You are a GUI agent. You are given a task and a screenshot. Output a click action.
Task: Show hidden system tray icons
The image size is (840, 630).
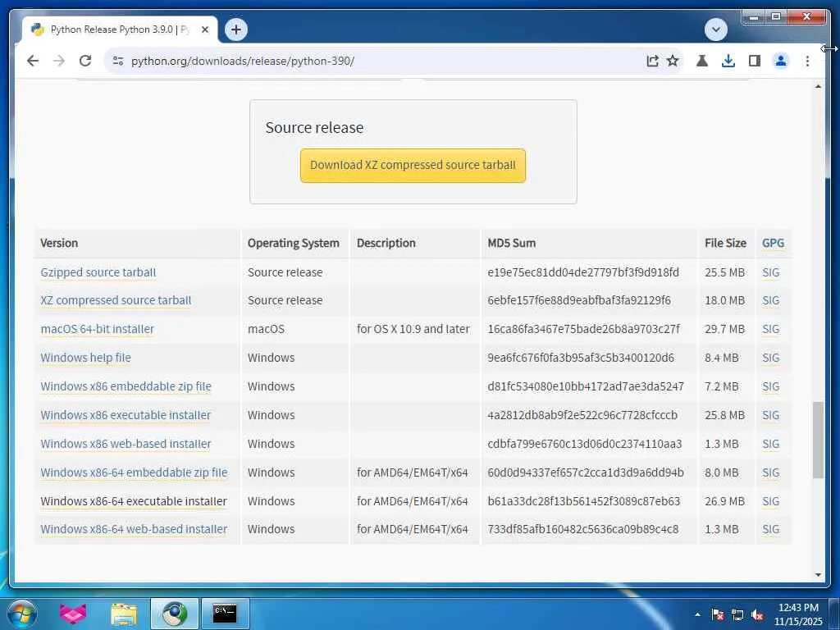pos(697,614)
